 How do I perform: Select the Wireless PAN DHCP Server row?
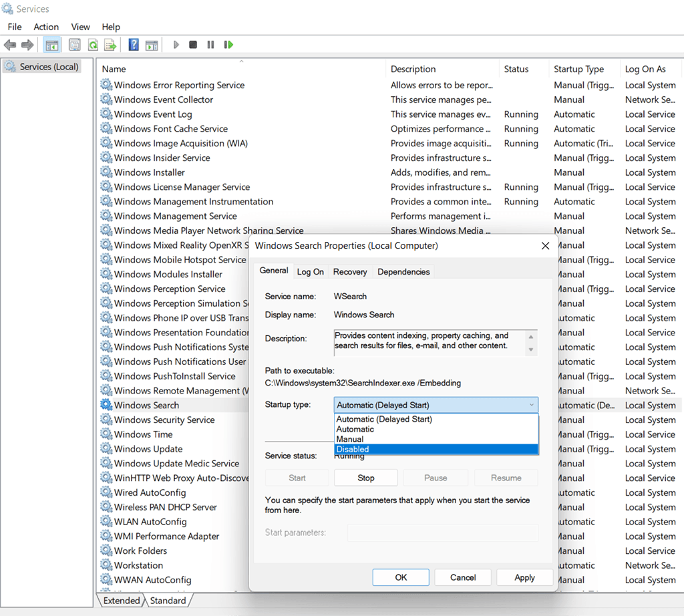coord(174,506)
